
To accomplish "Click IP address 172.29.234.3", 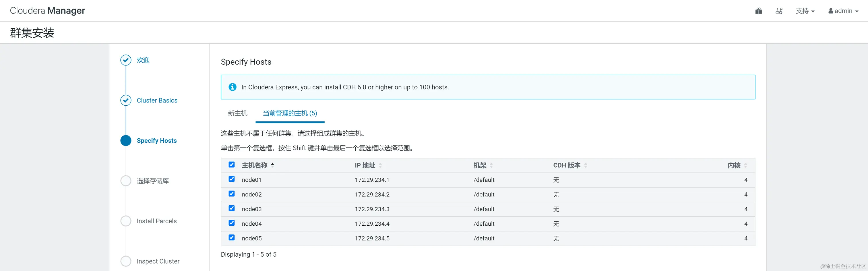I will coord(372,209).
